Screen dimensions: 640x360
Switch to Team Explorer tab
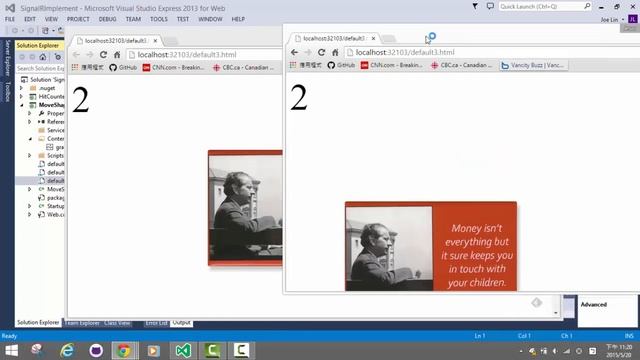(x=82, y=323)
